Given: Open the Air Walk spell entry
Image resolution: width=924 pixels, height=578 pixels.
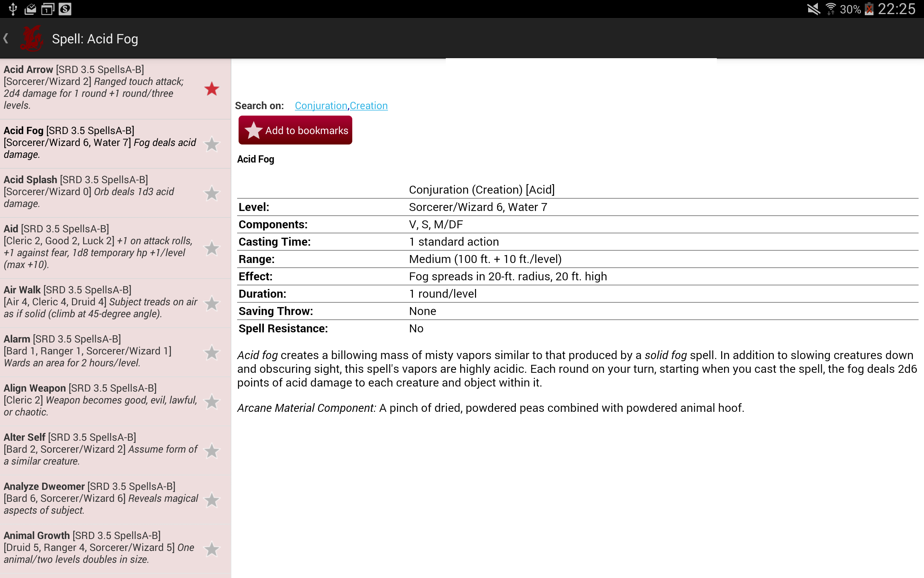Looking at the screenshot, I should (115, 303).
